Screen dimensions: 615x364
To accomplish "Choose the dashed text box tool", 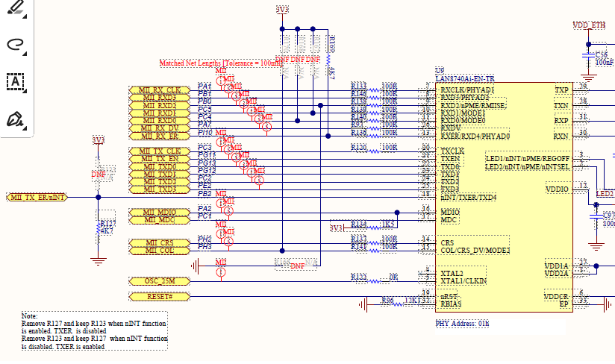I will click(15, 81).
